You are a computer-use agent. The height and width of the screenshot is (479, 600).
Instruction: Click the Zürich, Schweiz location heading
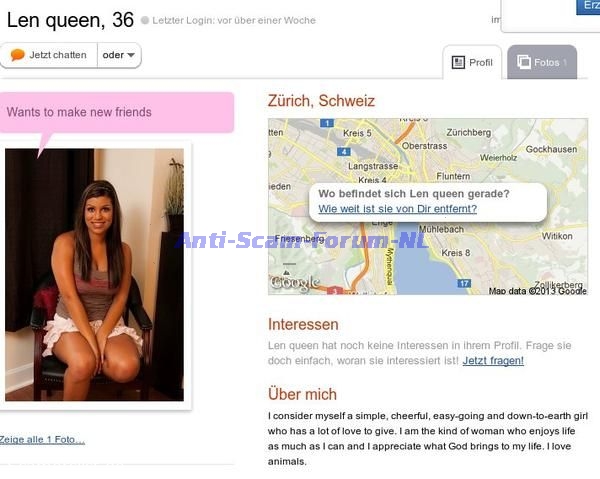(321, 101)
